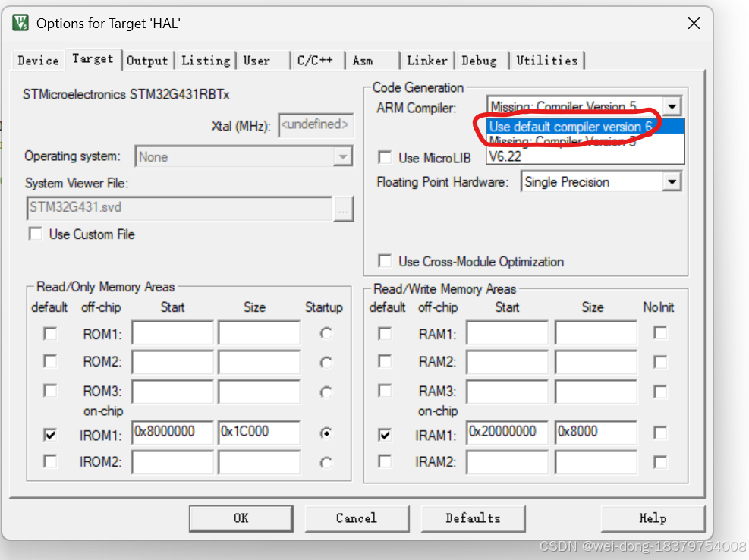Check the IROM2 default checkbox
The image size is (749, 560).
(50, 461)
